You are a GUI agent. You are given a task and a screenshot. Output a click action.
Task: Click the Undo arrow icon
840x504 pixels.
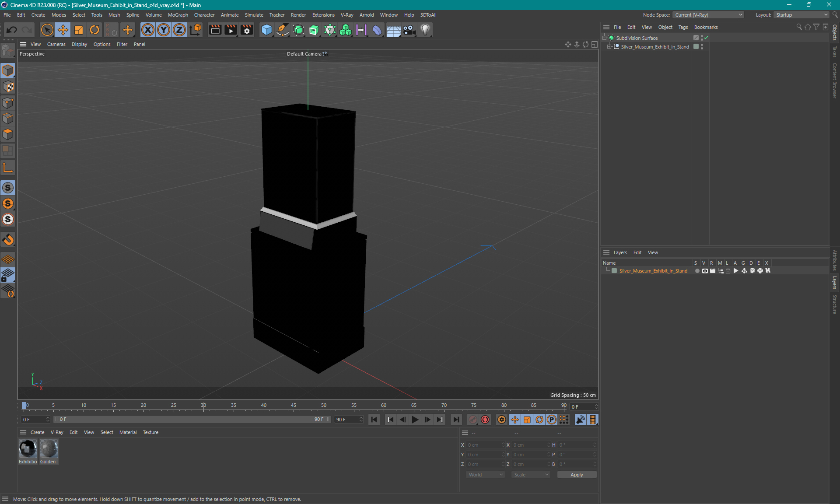click(x=12, y=30)
